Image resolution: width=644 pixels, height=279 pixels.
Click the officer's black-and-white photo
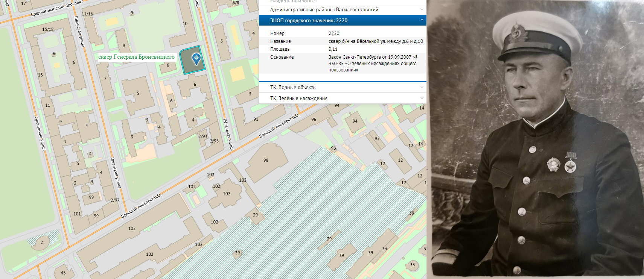[x=536, y=139]
